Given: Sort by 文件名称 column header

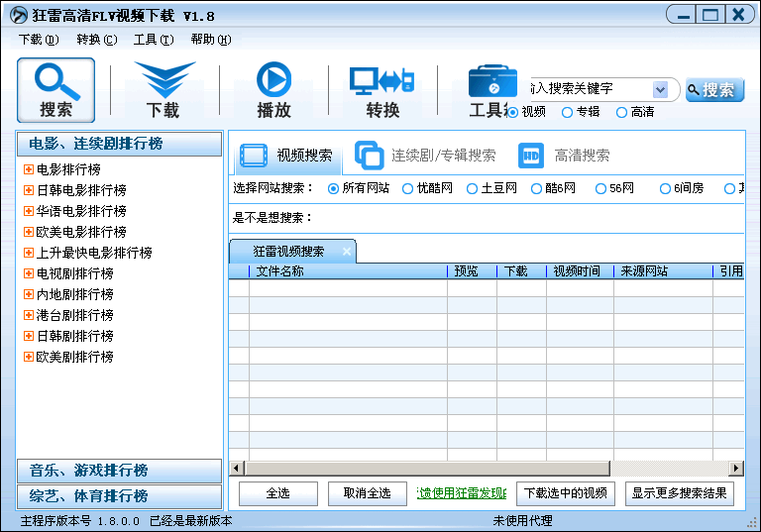Looking at the screenshot, I should pos(348,271).
